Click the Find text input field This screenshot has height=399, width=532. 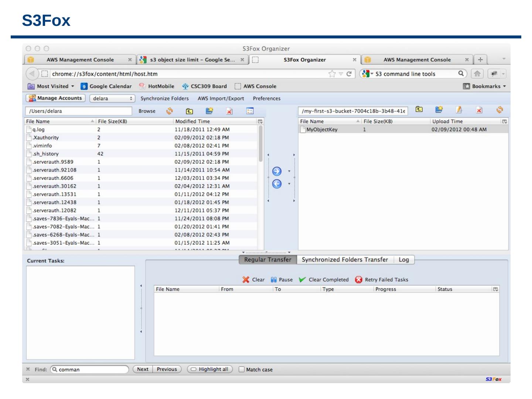click(91, 369)
